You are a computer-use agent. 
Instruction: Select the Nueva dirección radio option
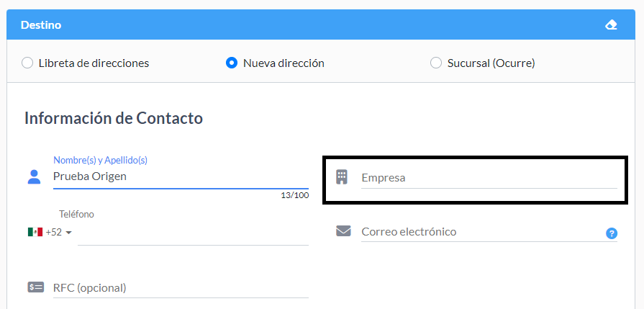(x=232, y=63)
